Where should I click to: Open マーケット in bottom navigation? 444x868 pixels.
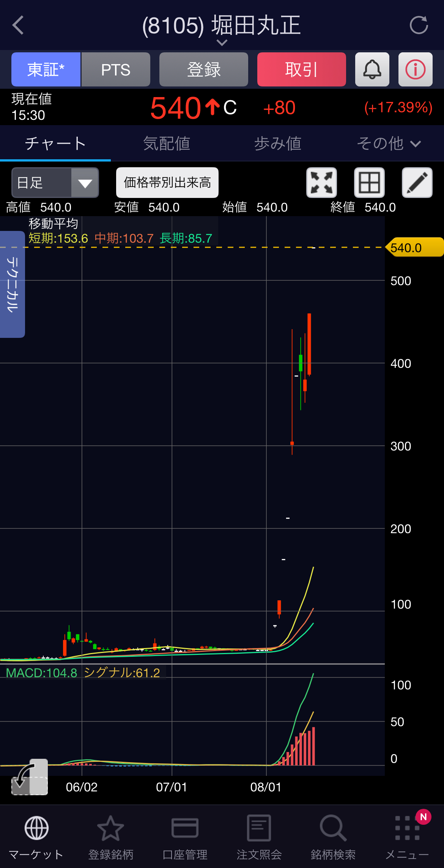tap(36, 837)
